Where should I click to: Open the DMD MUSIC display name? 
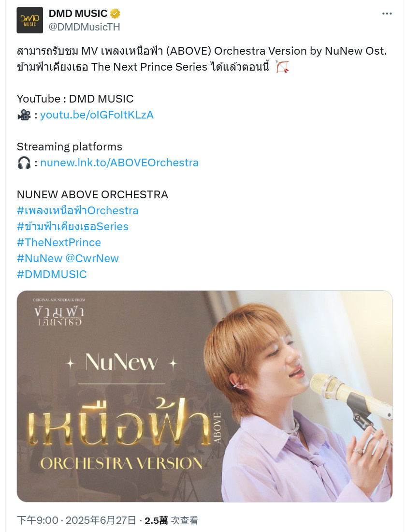pos(78,13)
